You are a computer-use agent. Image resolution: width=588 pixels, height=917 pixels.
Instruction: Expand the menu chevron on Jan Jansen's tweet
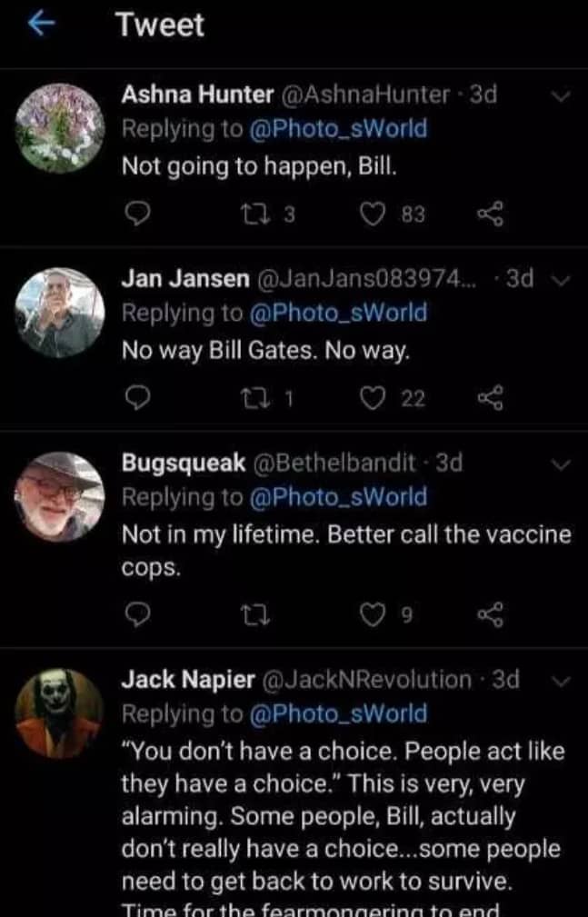click(561, 279)
